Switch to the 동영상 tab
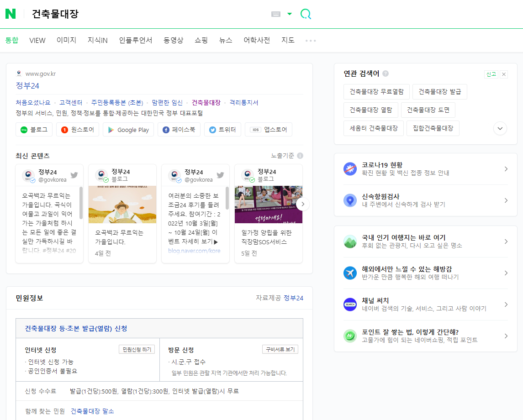The height and width of the screenshot is (420, 523). [x=174, y=40]
